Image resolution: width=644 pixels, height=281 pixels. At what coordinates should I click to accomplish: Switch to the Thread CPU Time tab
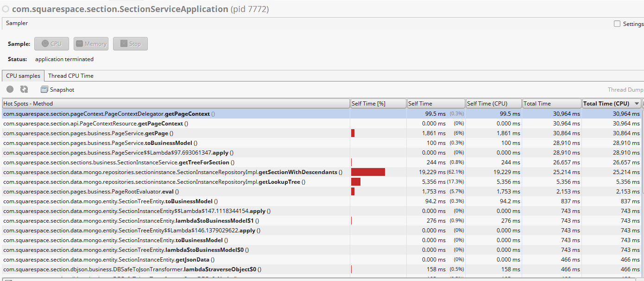tap(70, 75)
